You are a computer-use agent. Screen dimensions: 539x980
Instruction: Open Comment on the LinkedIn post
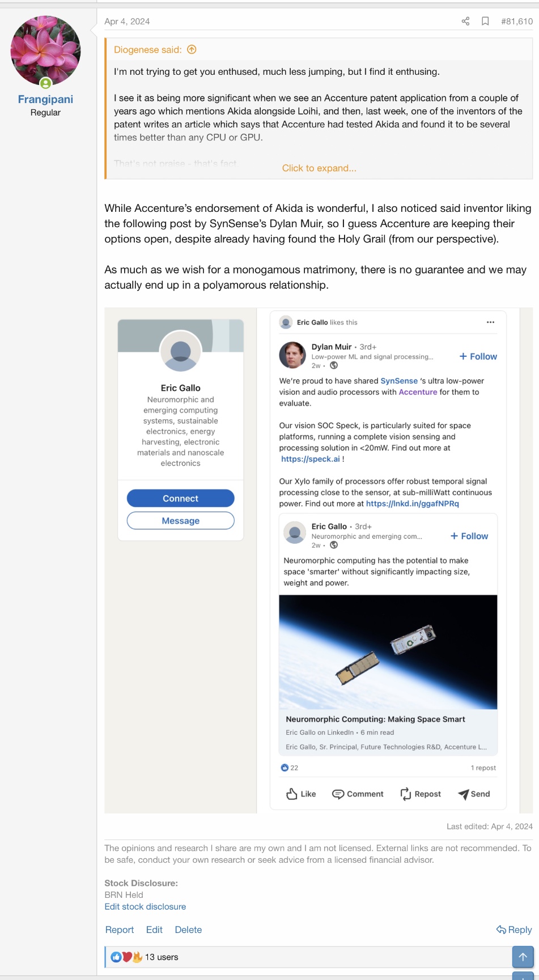[358, 794]
